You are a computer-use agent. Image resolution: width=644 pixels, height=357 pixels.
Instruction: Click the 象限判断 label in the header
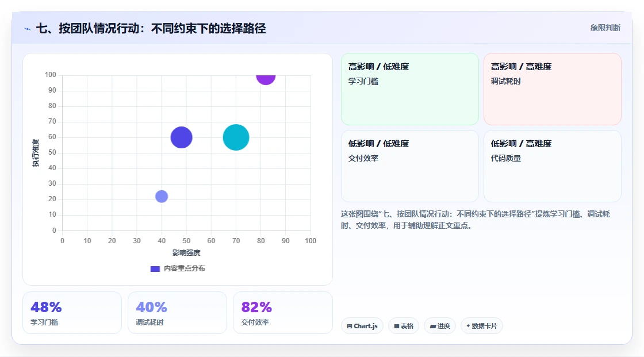(x=605, y=28)
